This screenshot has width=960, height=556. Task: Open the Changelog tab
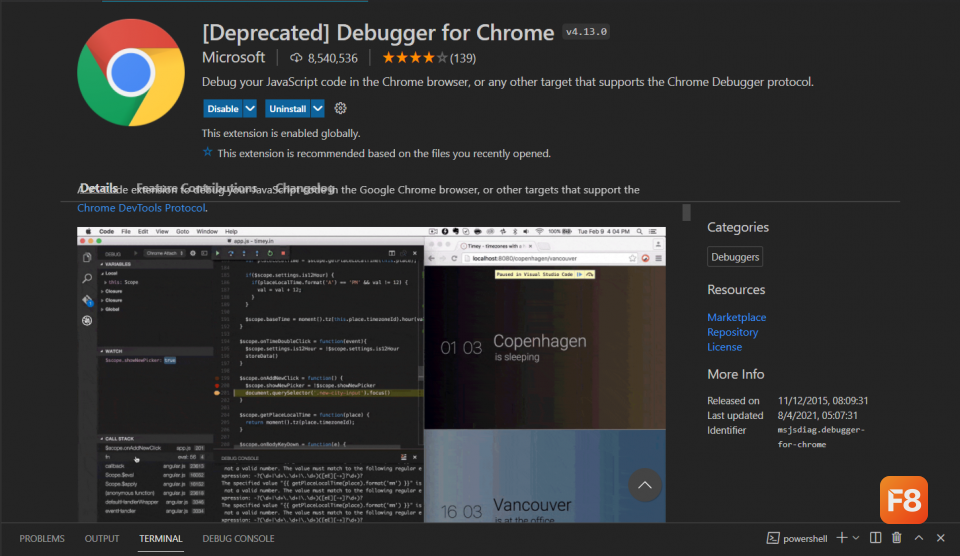[305, 188]
